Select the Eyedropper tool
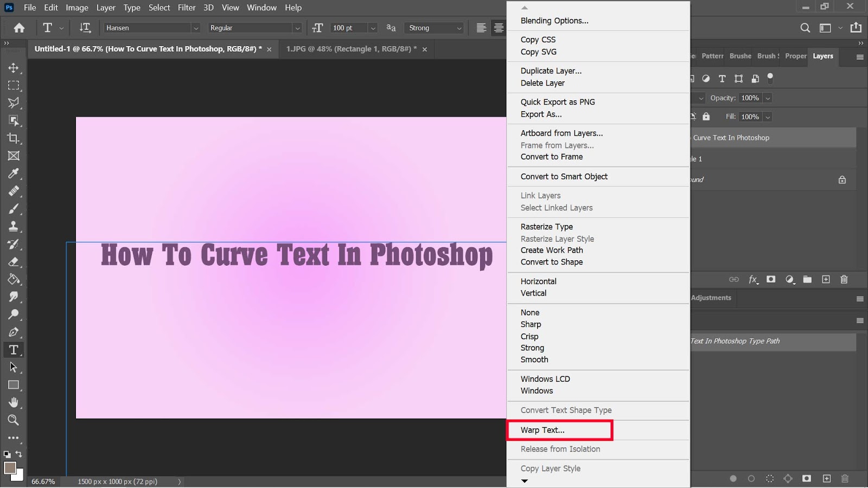 [x=14, y=174]
